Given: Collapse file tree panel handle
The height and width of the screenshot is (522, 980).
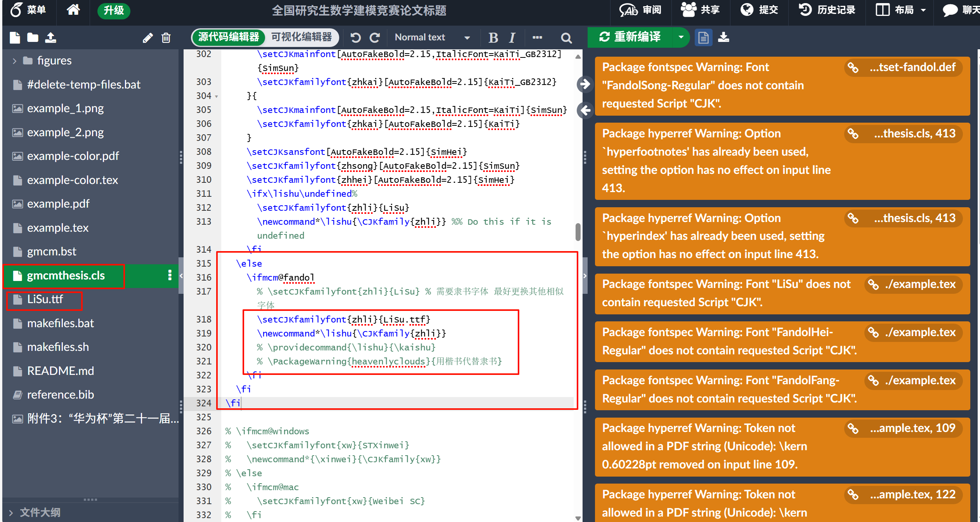Looking at the screenshot, I should (x=181, y=276).
